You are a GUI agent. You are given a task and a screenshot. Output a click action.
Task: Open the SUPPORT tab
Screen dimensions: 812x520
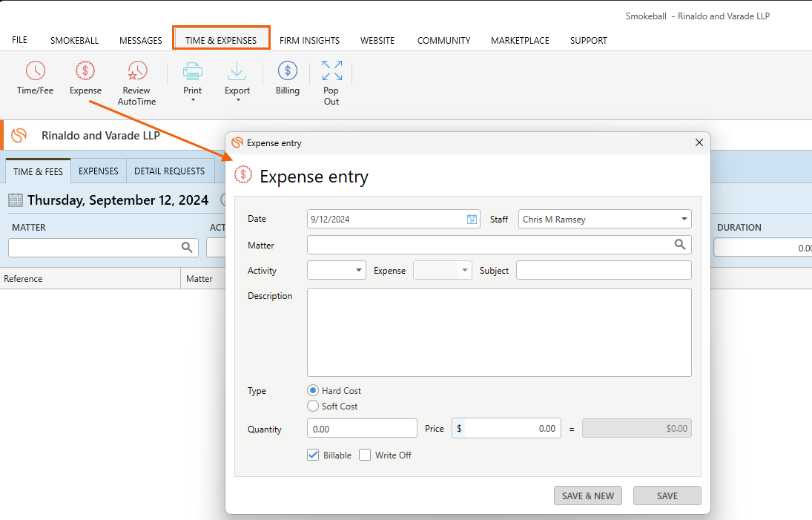coord(589,40)
